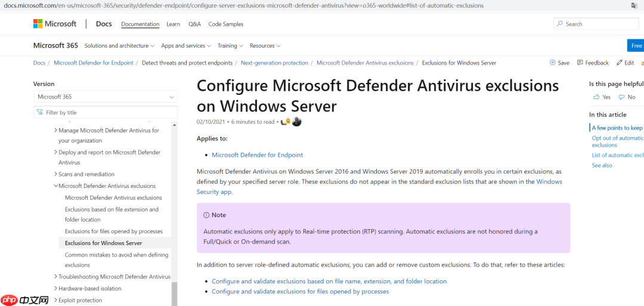Click the Save plus icon
This screenshot has height=306, width=644.
[552, 63]
